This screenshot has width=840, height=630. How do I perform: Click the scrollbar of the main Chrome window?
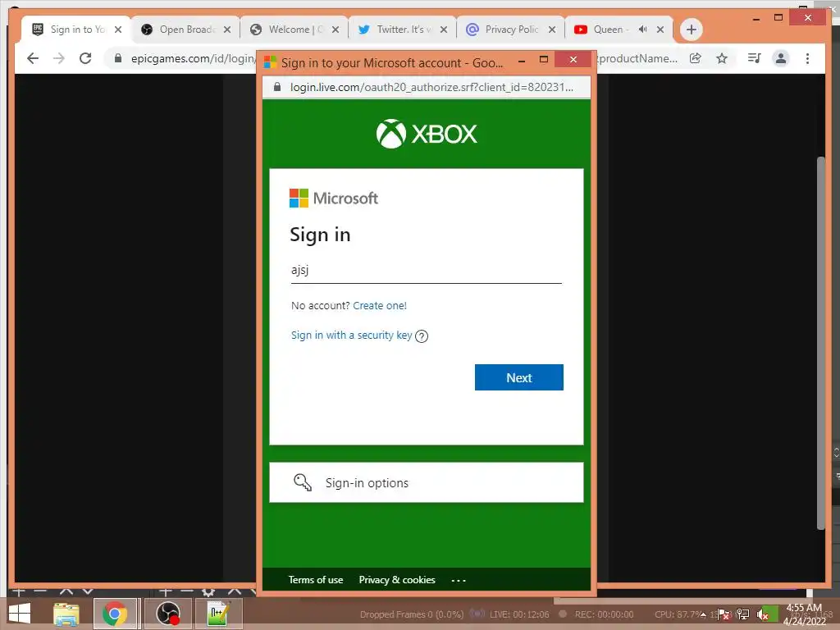pos(820,343)
